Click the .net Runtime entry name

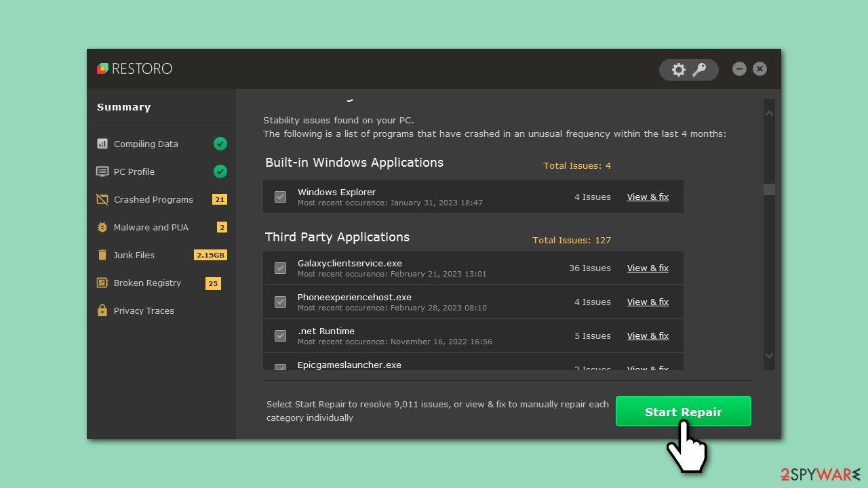click(x=326, y=331)
